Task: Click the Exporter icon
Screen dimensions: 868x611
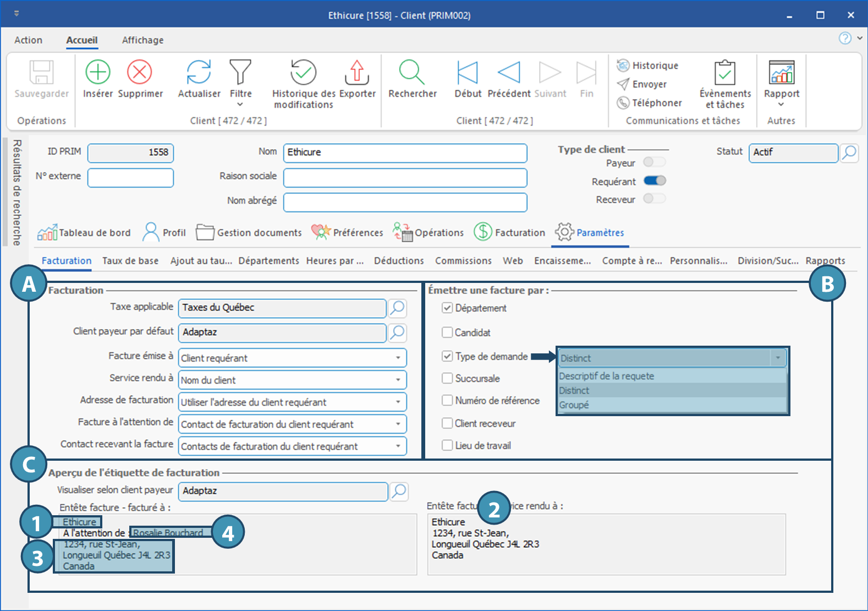Action: point(357,72)
